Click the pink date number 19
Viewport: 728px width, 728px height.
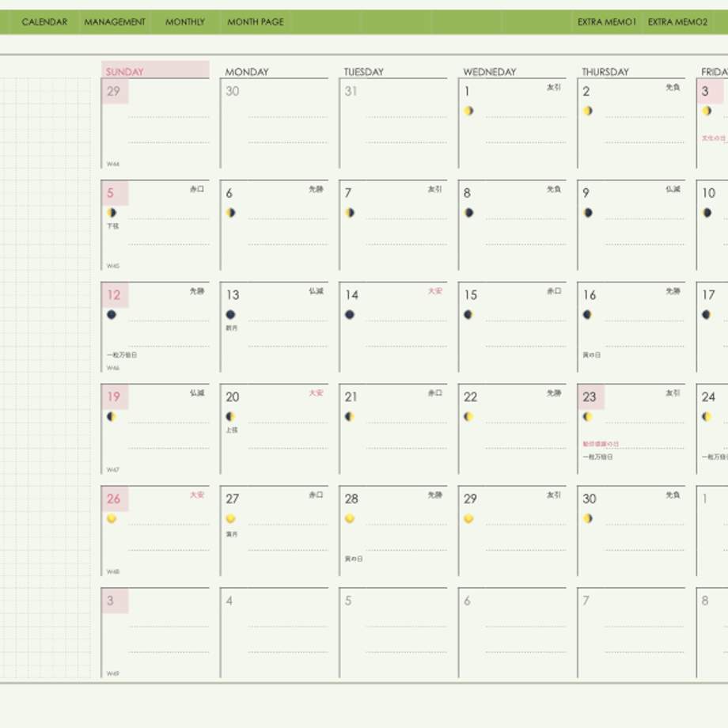[x=114, y=397]
